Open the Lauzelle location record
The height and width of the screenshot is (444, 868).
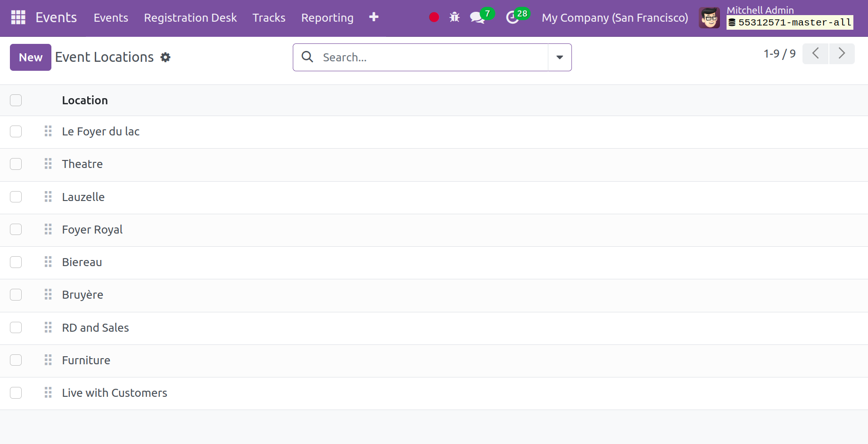coord(83,197)
